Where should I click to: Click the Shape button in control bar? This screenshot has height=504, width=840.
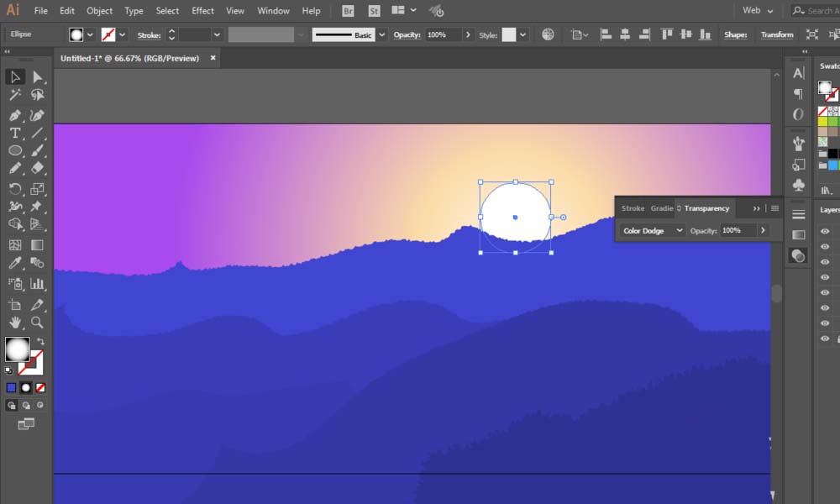click(x=736, y=34)
